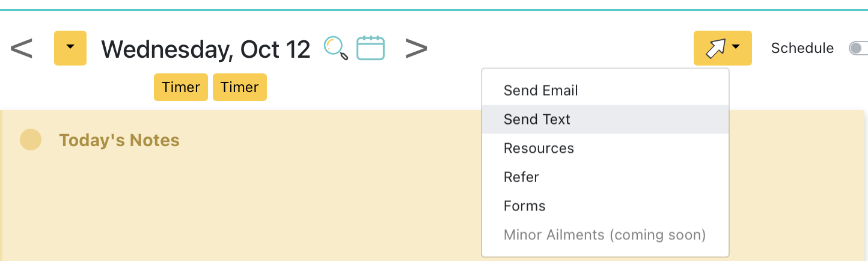Image resolution: width=868 pixels, height=261 pixels.
Task: Click the Schedule label text
Action: tap(802, 48)
